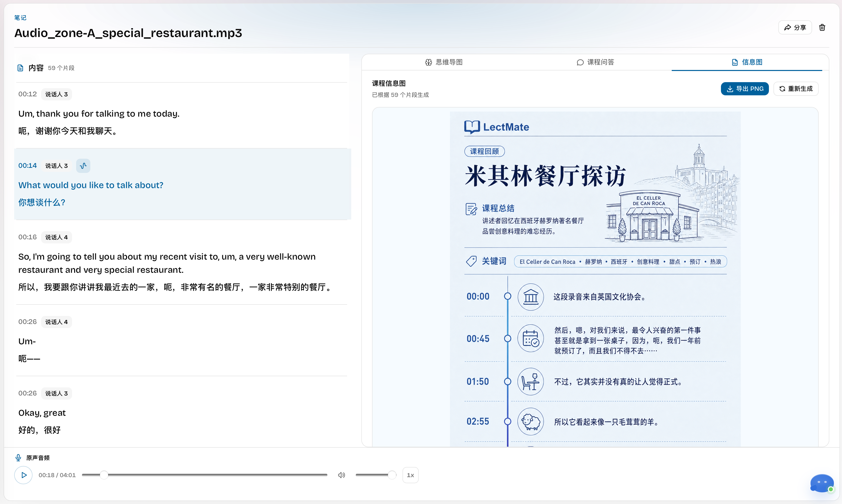
Task: Click the 01:50 infographic timeline marker
Action: pos(508,381)
